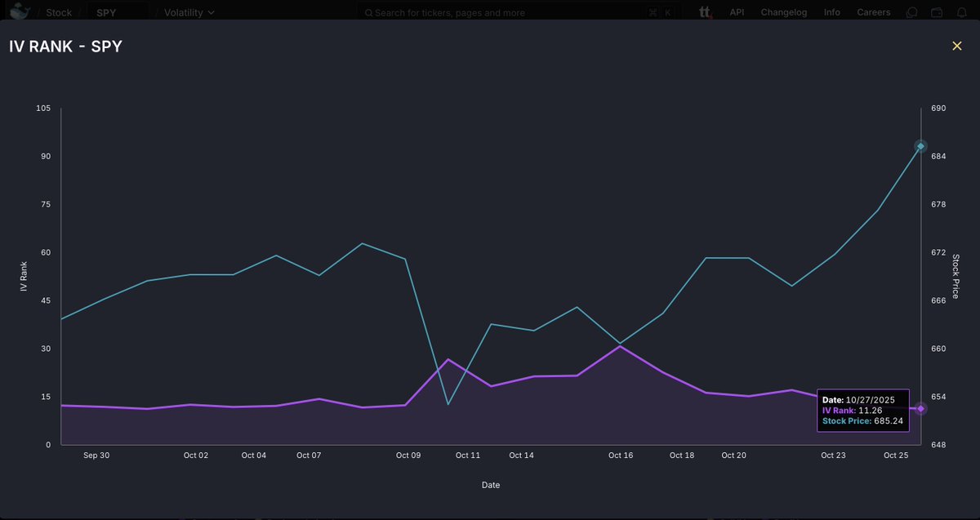Click the 75 tick on IV Rank axis
The image size is (980, 520).
[47, 205]
